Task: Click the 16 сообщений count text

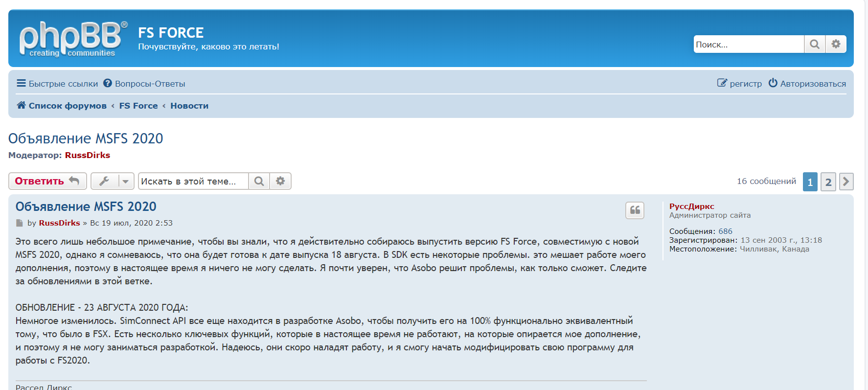Action: 767,181
